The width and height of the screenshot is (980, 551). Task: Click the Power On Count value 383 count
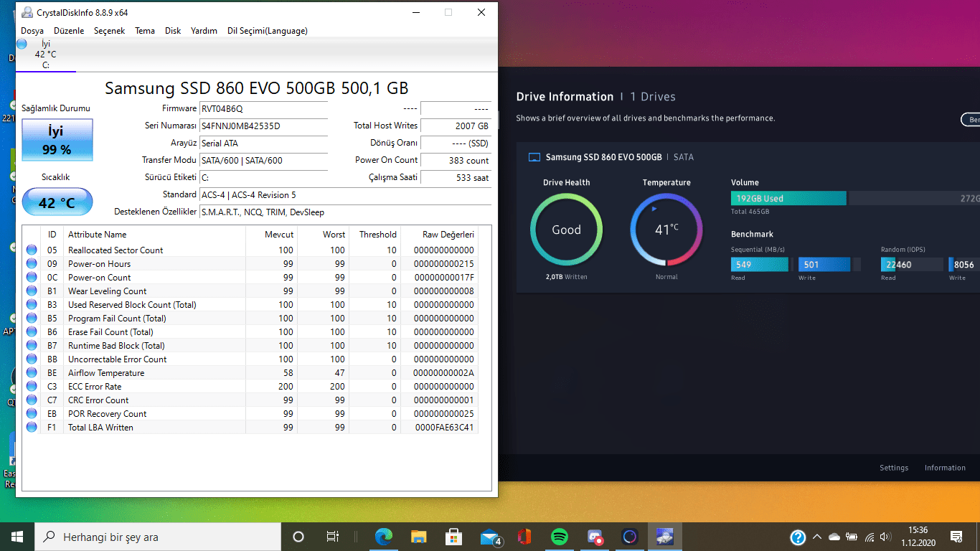click(x=456, y=161)
